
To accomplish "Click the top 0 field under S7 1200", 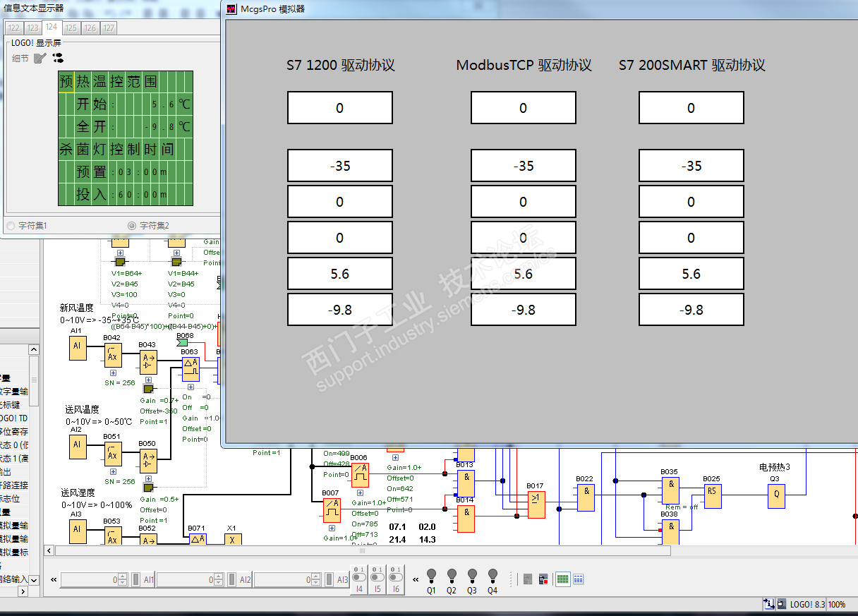I will pyautogui.click(x=340, y=108).
